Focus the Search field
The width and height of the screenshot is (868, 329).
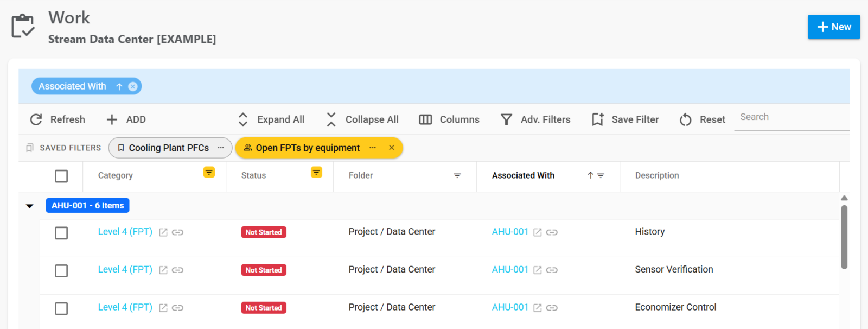(792, 117)
